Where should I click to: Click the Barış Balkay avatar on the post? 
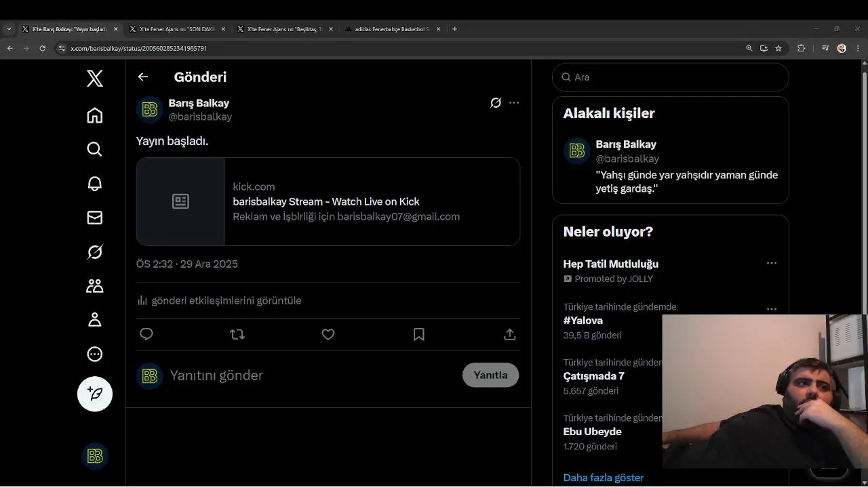150,110
